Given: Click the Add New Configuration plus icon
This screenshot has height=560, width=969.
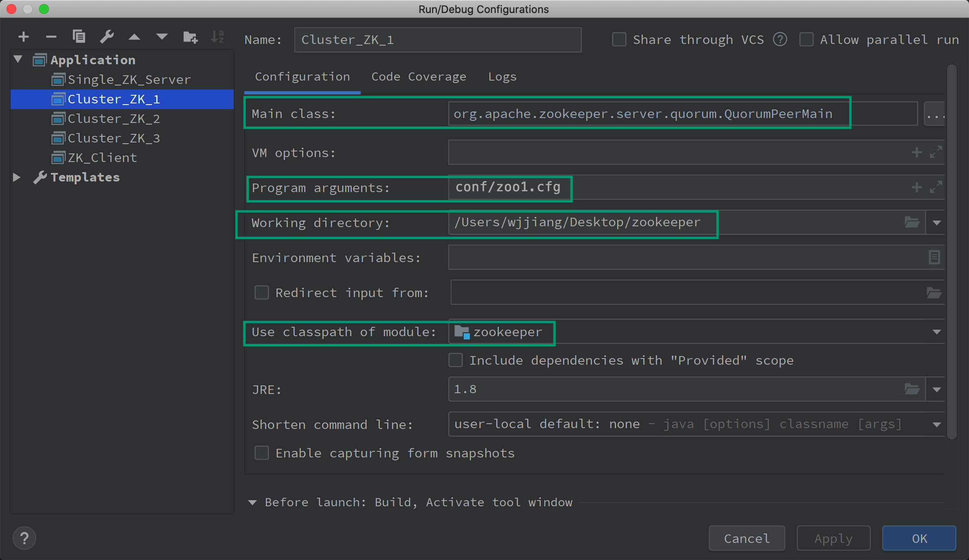Looking at the screenshot, I should (24, 37).
